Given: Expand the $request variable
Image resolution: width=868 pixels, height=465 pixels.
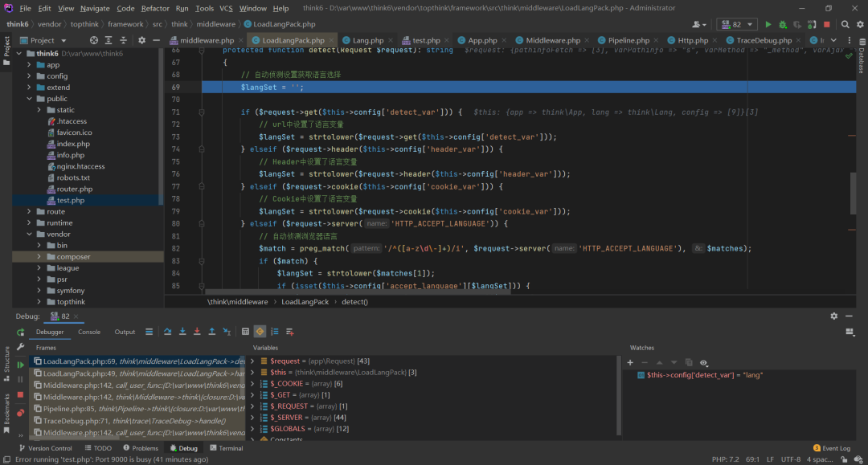Looking at the screenshot, I should coord(253,361).
